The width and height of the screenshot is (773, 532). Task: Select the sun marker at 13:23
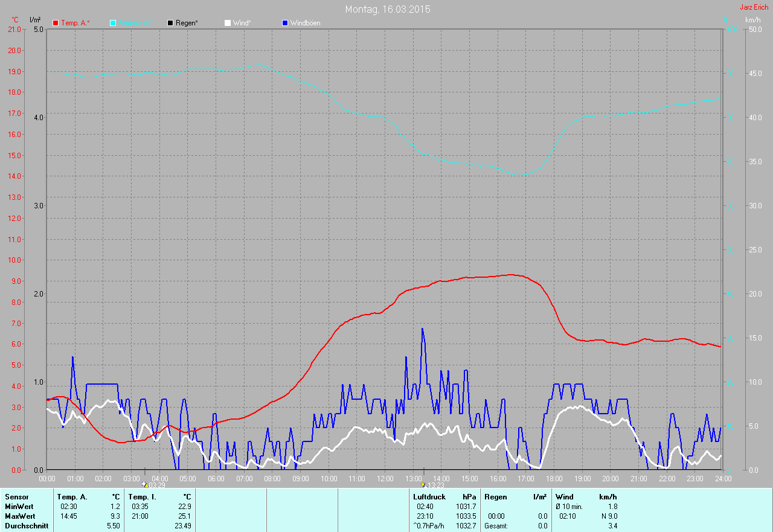pyautogui.click(x=423, y=484)
